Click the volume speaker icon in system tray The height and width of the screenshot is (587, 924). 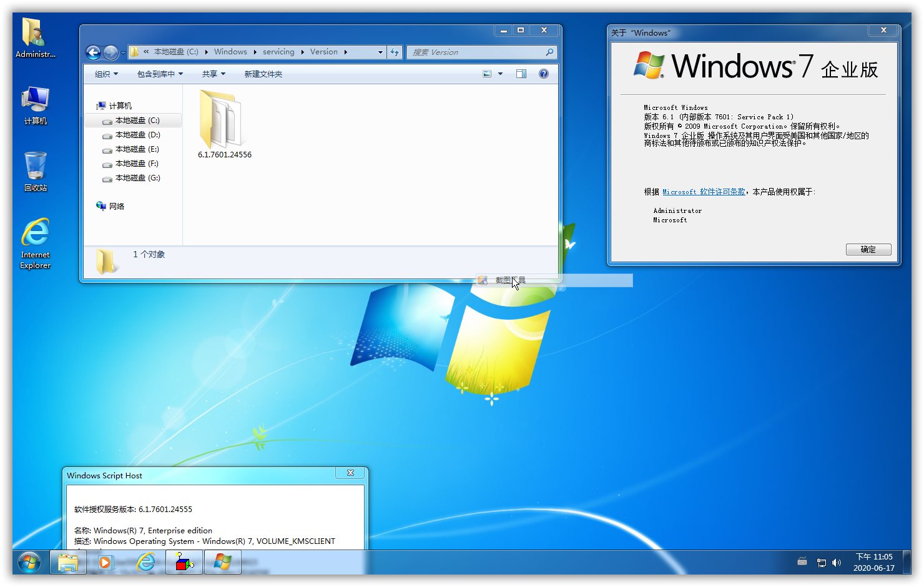tap(837, 563)
